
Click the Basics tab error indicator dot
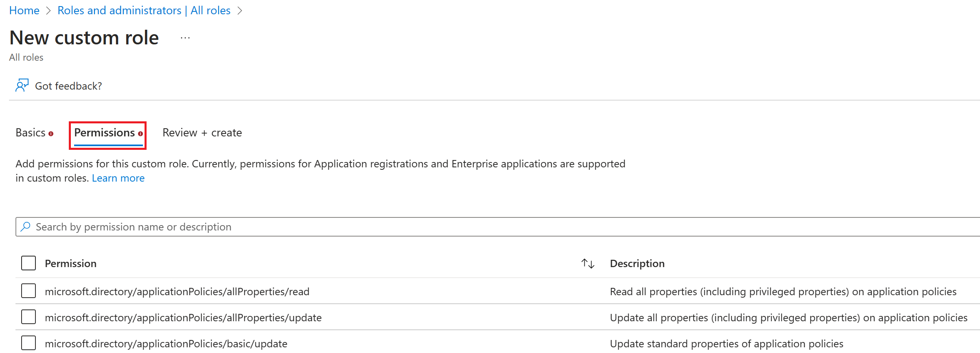pyautogui.click(x=51, y=134)
